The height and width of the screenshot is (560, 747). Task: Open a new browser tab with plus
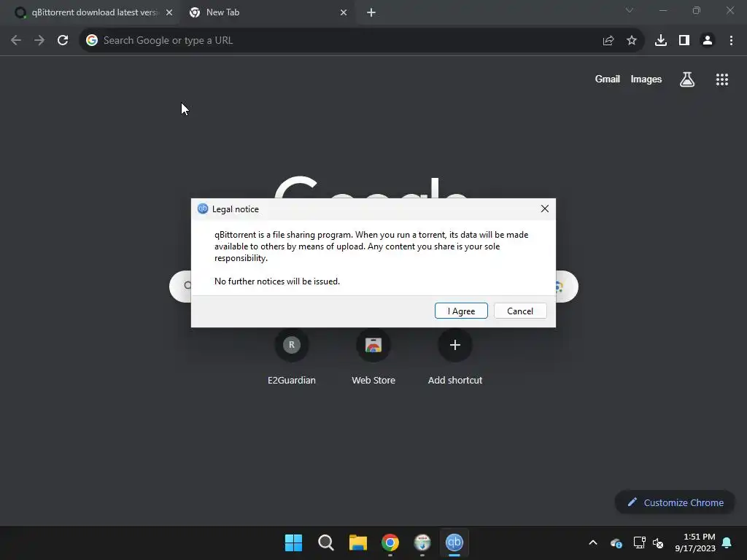(x=371, y=12)
